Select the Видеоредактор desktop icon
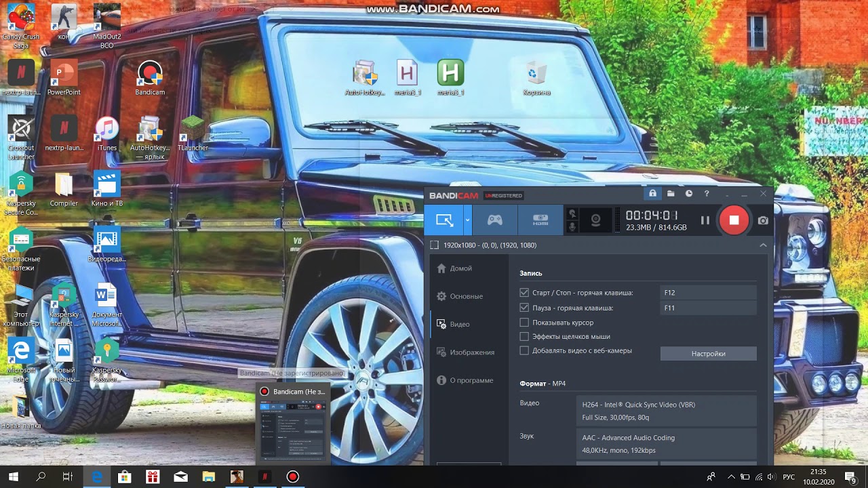 [107, 245]
